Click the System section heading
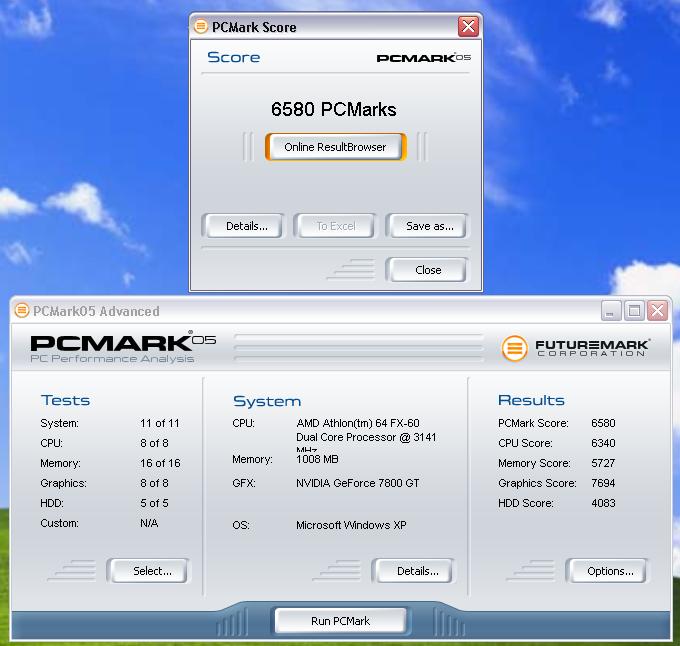 click(267, 401)
